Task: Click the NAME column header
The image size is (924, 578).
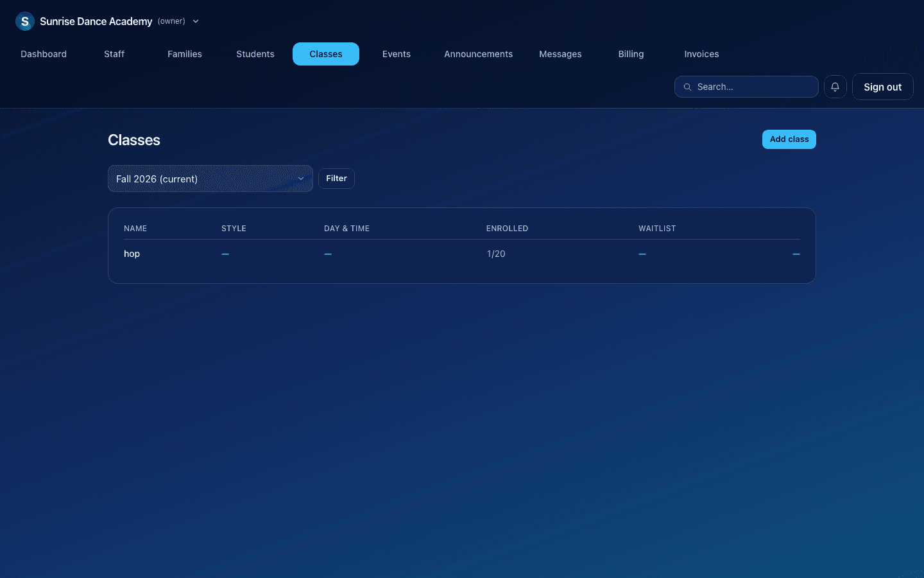Action: coord(135,229)
